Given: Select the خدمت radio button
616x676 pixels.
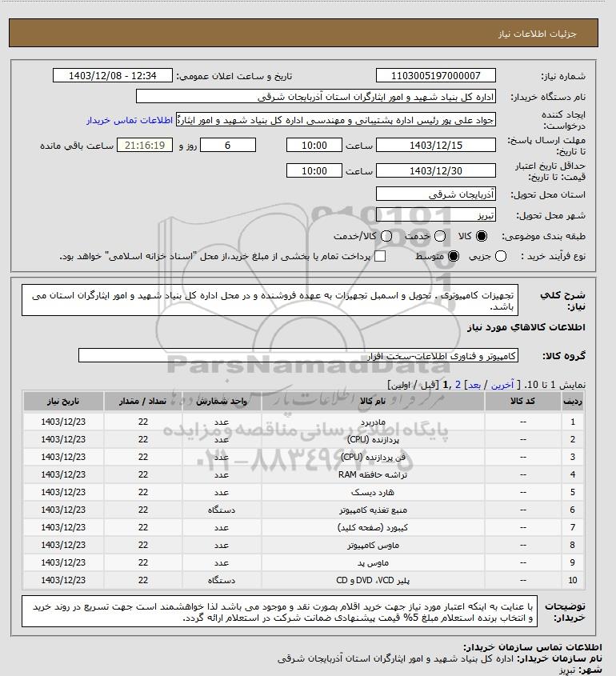Looking at the screenshot, I should 440,236.
